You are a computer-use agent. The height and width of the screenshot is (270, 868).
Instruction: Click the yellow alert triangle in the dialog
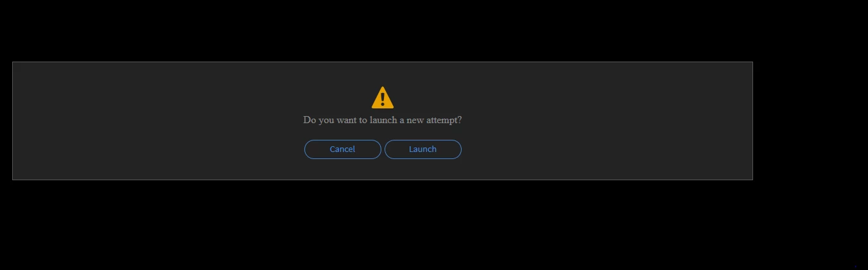(x=383, y=97)
